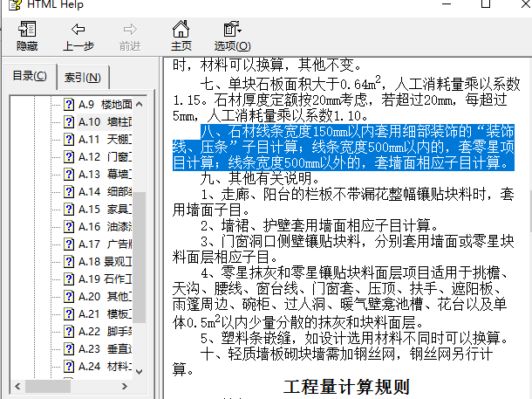
Task: Open the A.23 垂直 topic
Action: coord(105,349)
